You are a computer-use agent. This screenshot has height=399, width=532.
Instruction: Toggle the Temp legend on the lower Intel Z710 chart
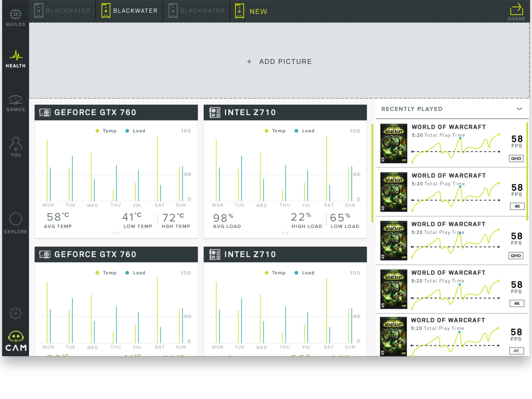click(x=275, y=273)
